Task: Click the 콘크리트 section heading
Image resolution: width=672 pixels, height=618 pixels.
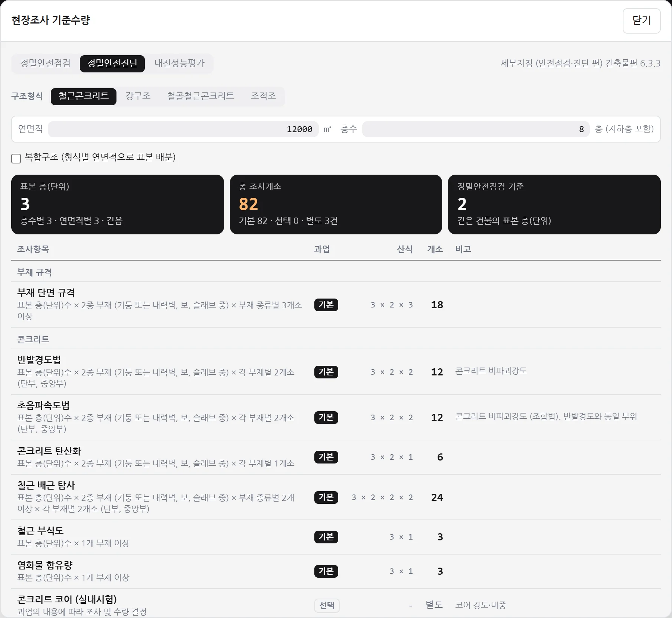Action: (x=33, y=339)
